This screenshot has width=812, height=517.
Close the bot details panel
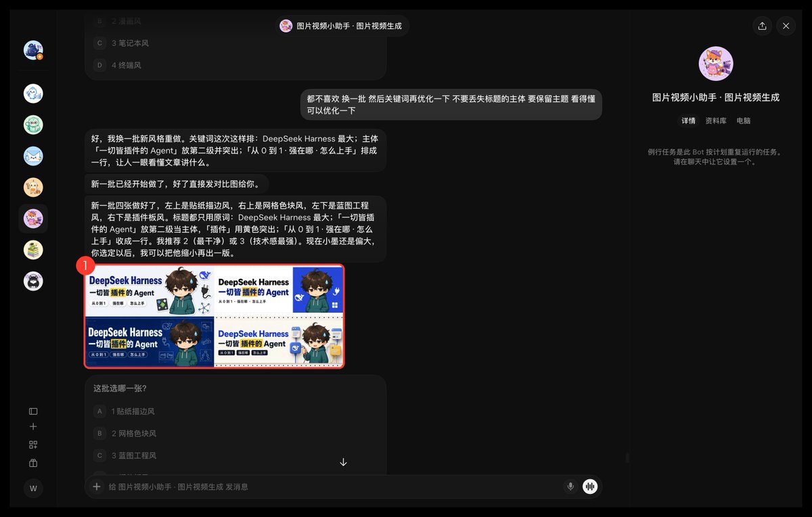[x=786, y=26]
